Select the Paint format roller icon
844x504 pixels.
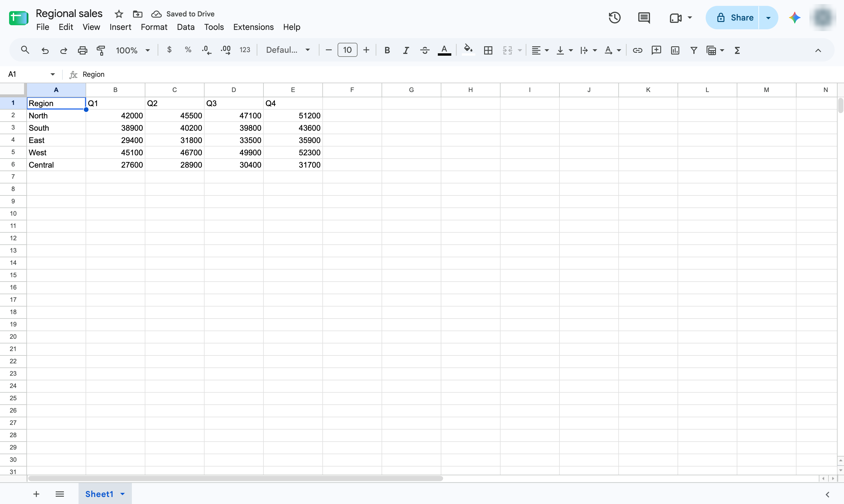click(x=101, y=50)
